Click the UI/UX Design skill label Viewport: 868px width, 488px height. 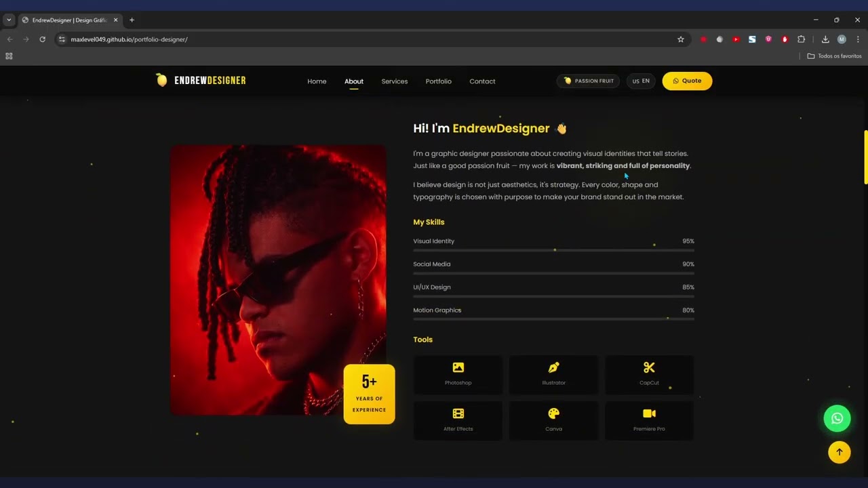click(x=432, y=287)
